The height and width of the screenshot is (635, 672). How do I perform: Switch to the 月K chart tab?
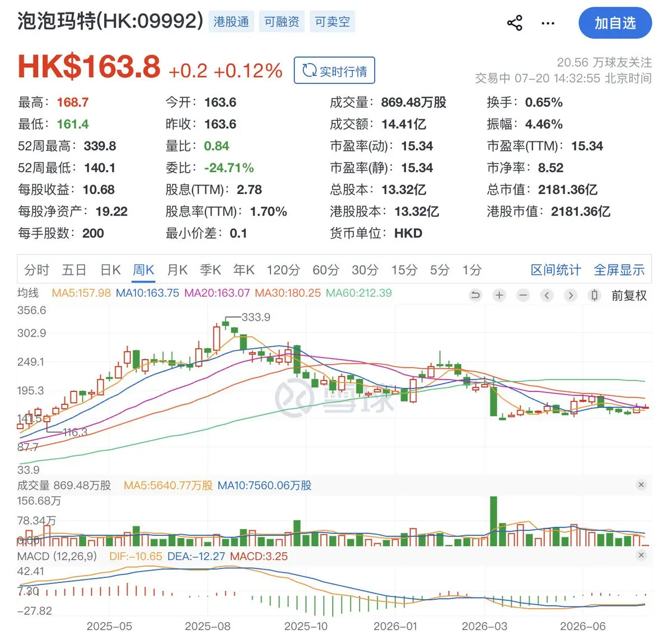[177, 270]
